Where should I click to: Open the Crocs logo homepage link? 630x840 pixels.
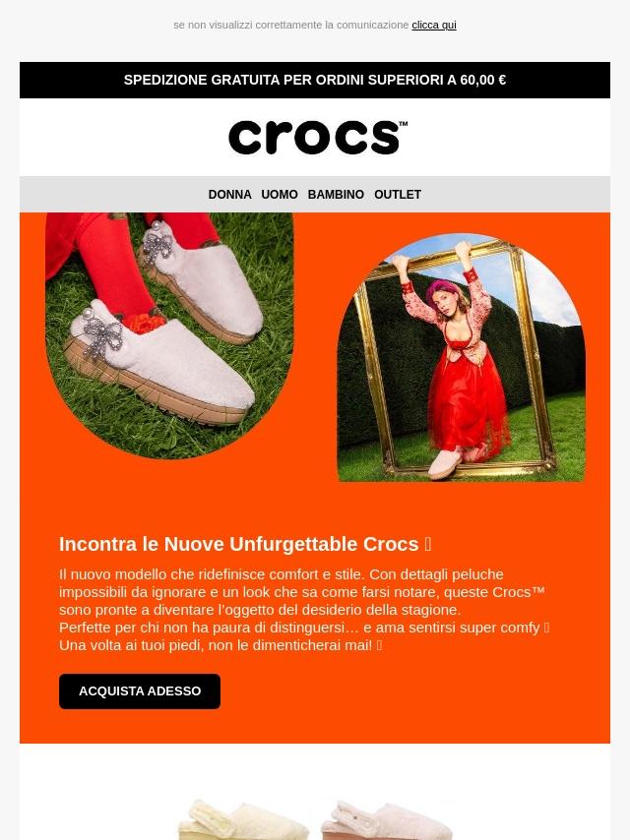coord(318,138)
